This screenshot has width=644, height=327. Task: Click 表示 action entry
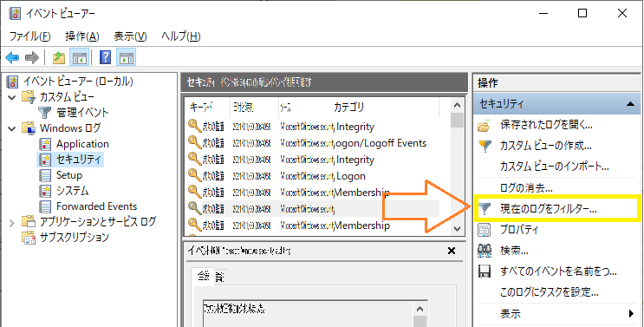[511, 314]
